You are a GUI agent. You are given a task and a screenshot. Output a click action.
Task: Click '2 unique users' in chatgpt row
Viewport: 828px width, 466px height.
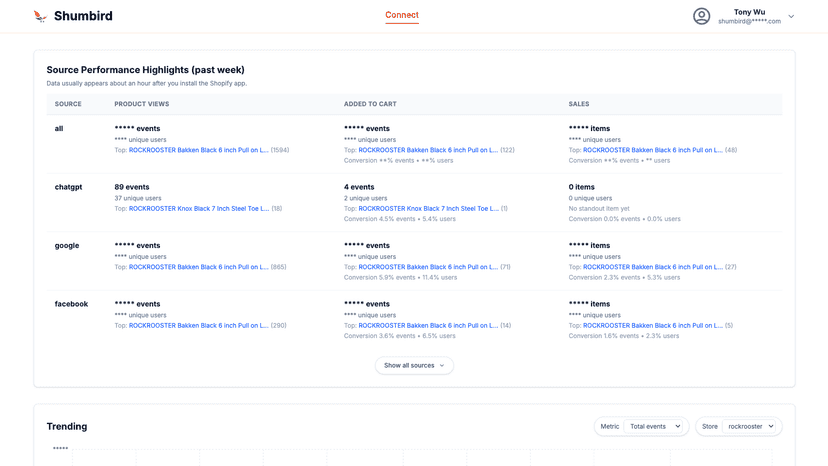(x=365, y=198)
